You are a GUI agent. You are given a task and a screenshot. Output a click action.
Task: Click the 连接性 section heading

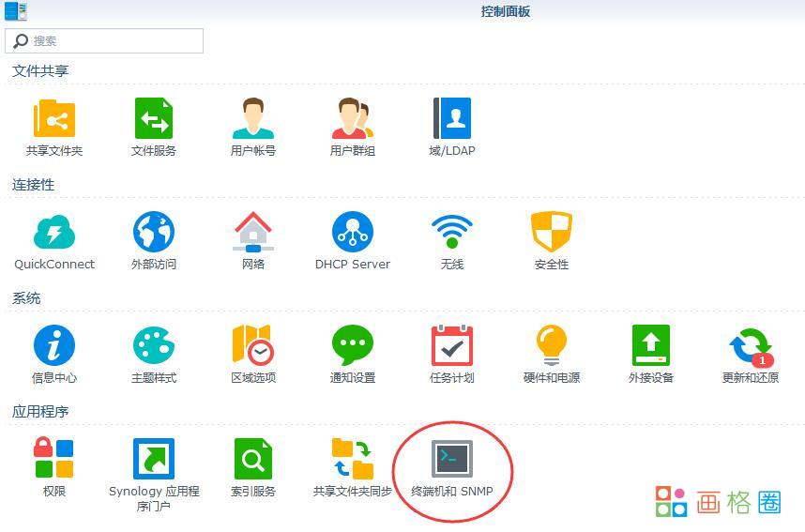pos(34,184)
